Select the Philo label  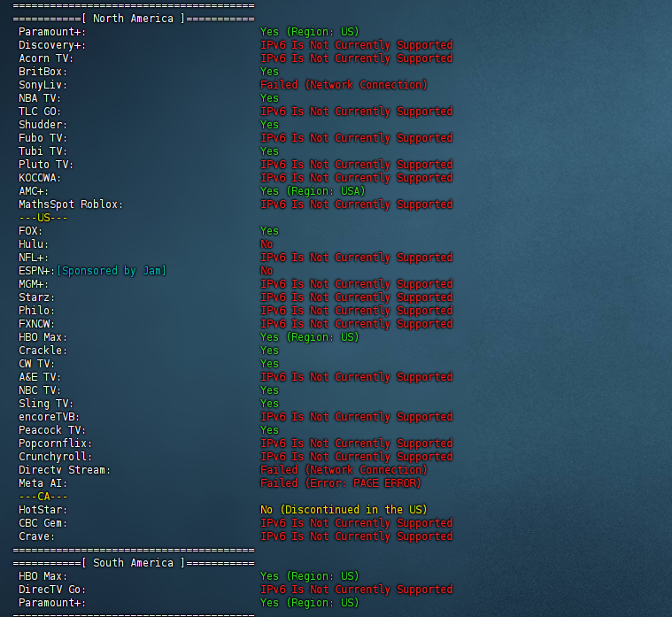pos(36,311)
